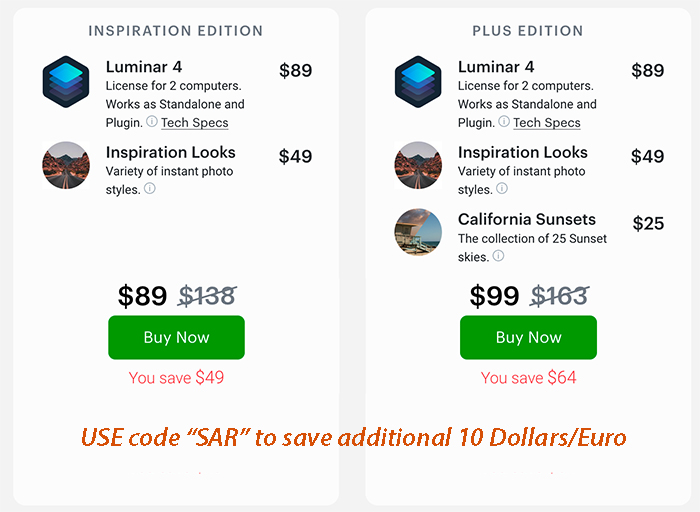700x512 pixels.
Task: Click the Luminar 4 logo in Inspiration Edition
Action: click(66, 82)
